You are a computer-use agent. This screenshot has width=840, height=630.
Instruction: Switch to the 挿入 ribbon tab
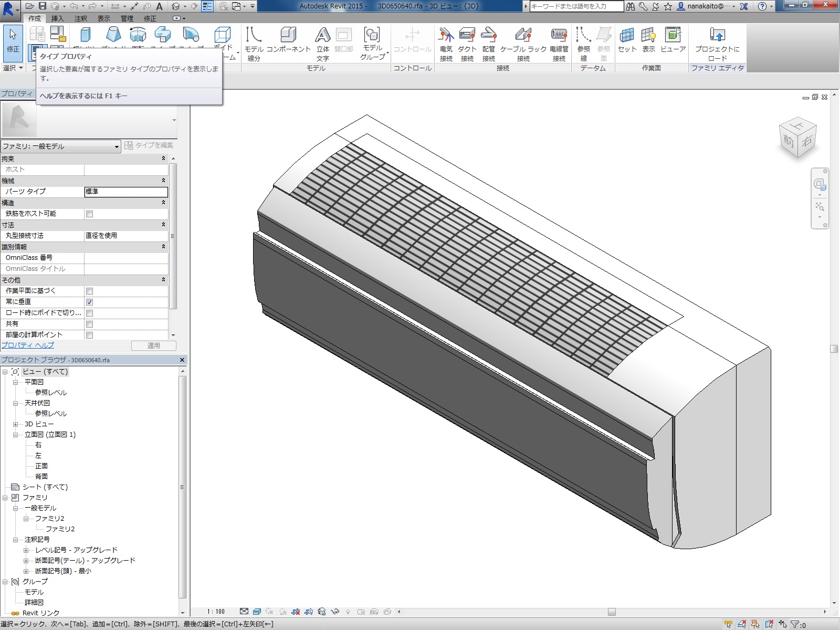(57, 18)
